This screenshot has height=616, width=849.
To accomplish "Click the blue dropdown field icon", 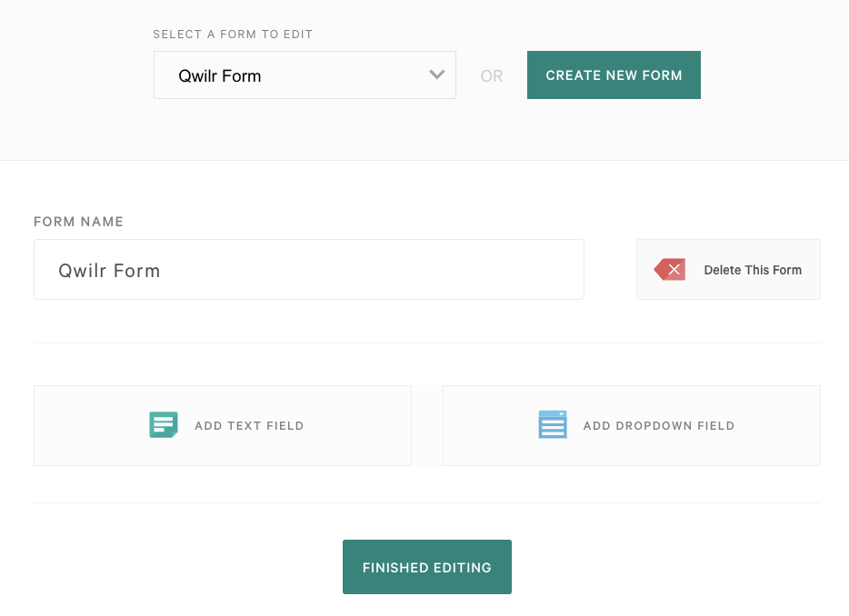I will tap(553, 424).
